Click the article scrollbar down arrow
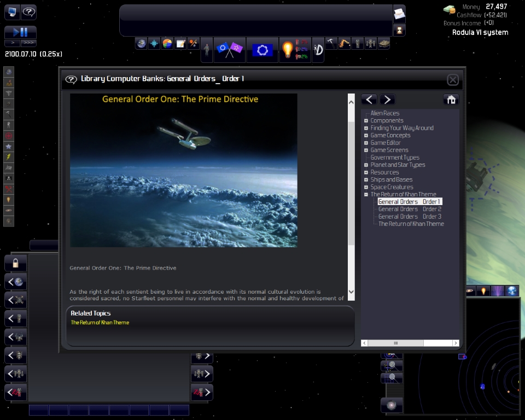Screen dimensions: 525x420 pyautogui.click(x=351, y=291)
